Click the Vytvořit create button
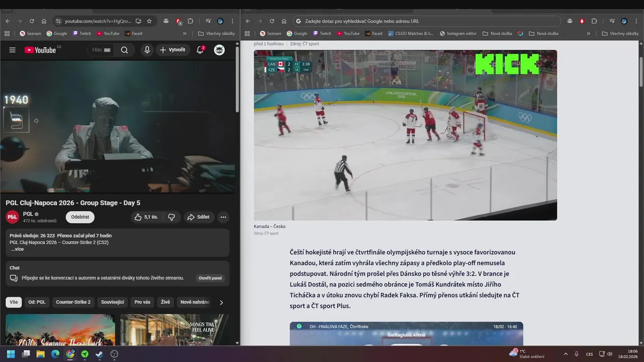Viewport: 644px width, 362px height. 173,50
